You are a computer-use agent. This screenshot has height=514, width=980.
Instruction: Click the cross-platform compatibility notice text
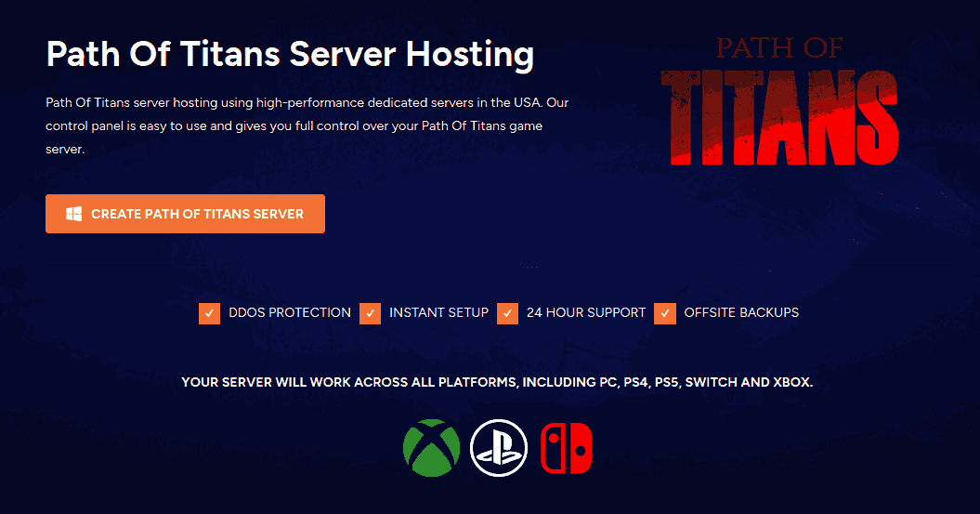(497, 382)
